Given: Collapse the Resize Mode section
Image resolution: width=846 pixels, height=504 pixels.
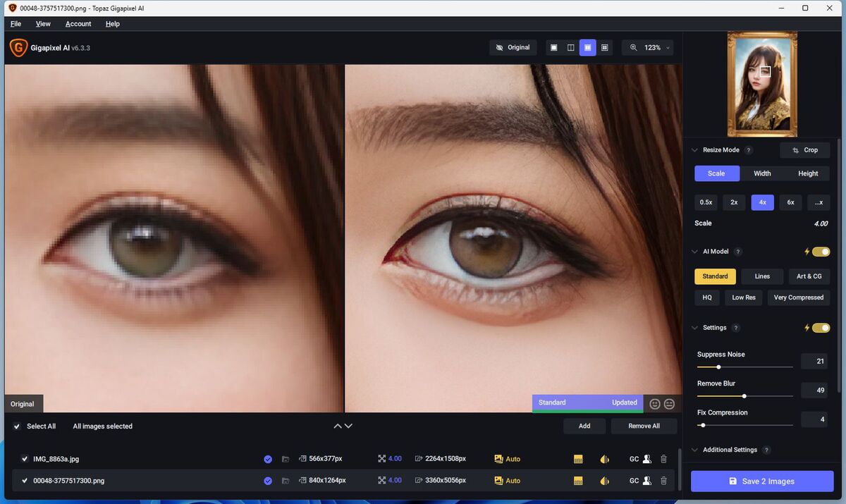Looking at the screenshot, I should 695,150.
